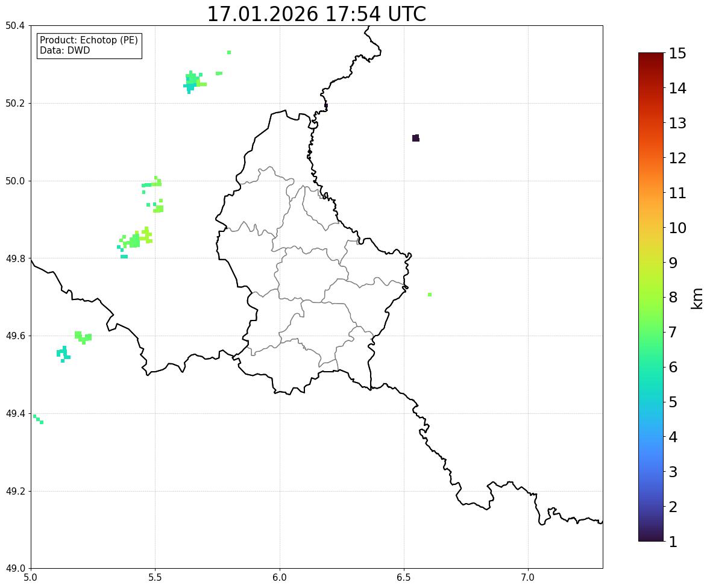Click the colorbar tick label 7
This screenshot has height=588, width=710.
[x=673, y=332]
